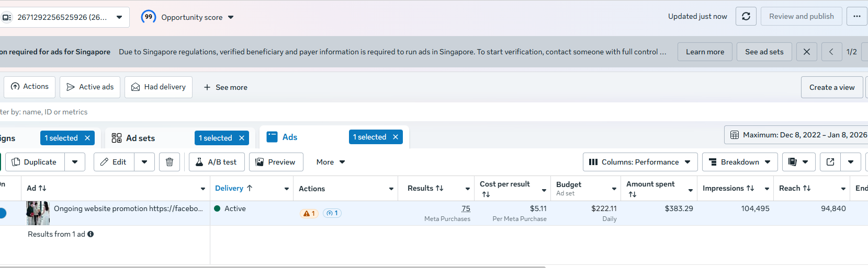868x268 pixels.
Task: Expand the Breakdown dropdown
Action: pyautogui.click(x=739, y=162)
